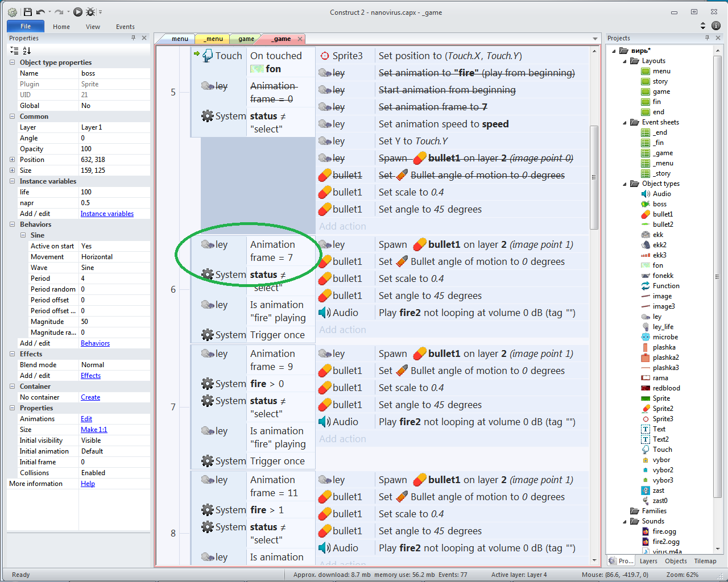728x582 pixels.
Task: Click the categorized view icon in Properties
Action: point(14,51)
